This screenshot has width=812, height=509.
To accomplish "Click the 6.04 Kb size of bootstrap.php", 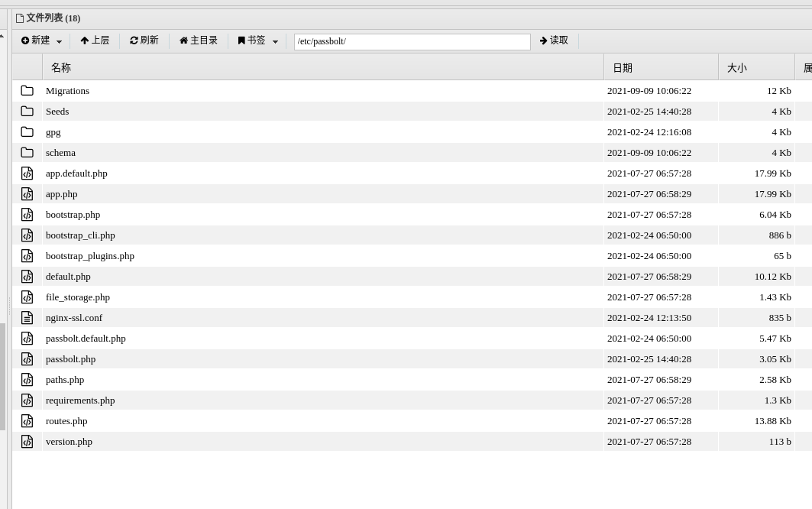I will 775,215.
